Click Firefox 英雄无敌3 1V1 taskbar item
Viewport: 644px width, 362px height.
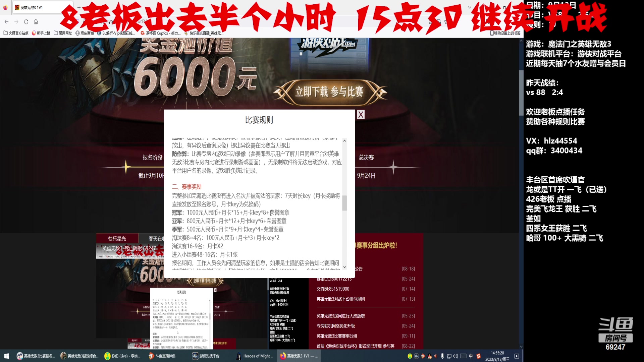(299, 356)
